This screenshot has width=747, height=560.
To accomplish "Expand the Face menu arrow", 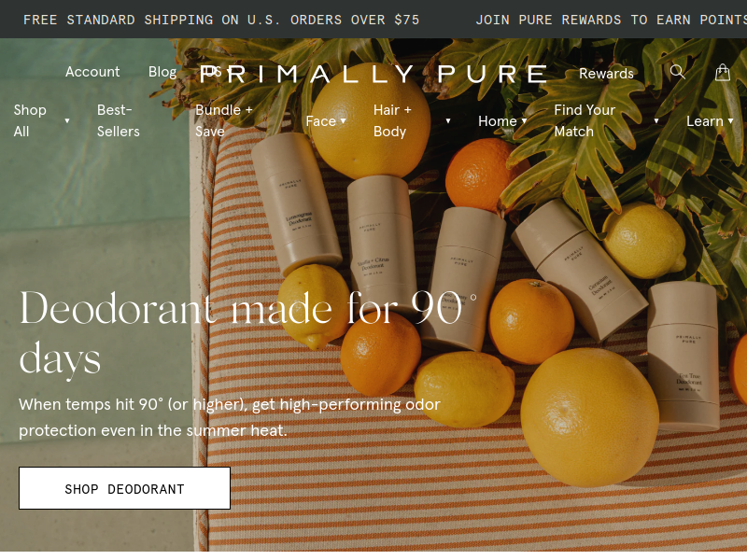I will pyautogui.click(x=343, y=121).
